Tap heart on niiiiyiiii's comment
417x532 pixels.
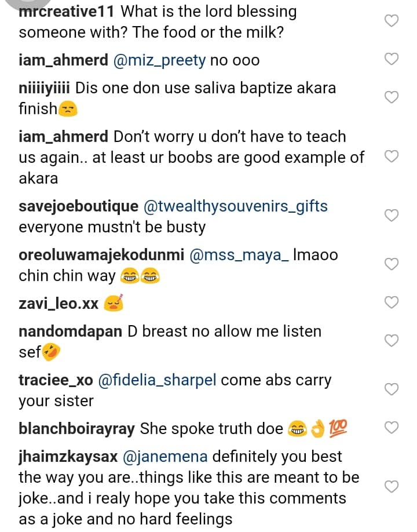tap(392, 97)
